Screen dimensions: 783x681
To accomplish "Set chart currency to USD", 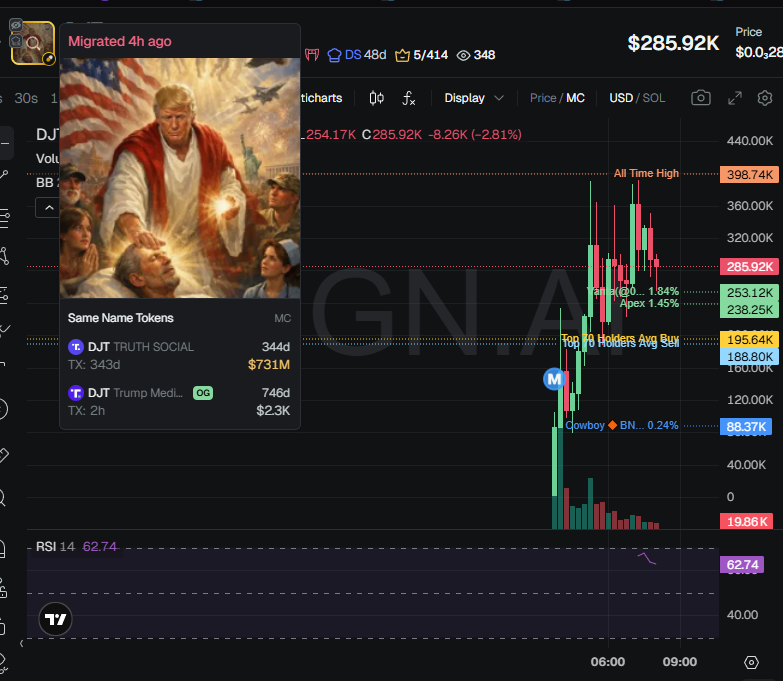I will 621,98.
